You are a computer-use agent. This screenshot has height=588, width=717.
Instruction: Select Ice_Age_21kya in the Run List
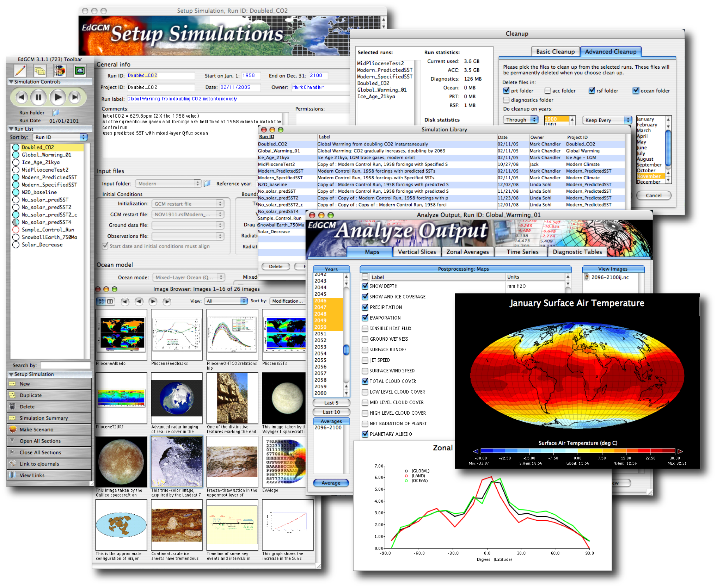(x=41, y=162)
